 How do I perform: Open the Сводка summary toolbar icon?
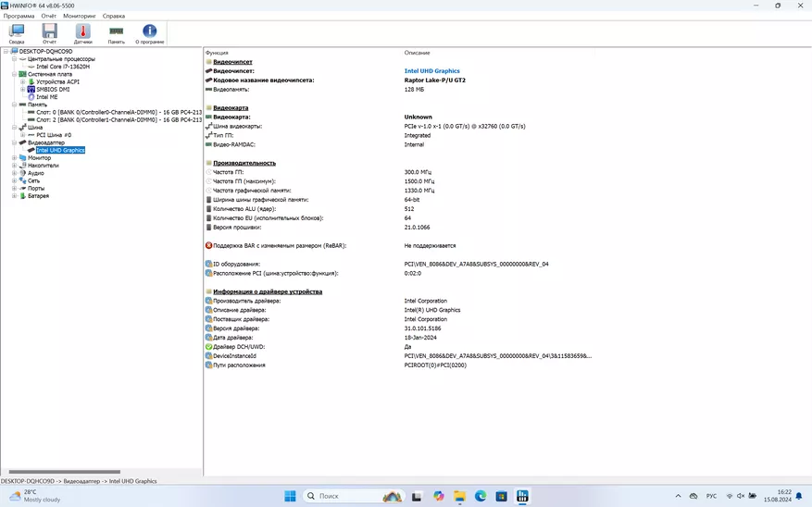pyautogui.click(x=17, y=33)
